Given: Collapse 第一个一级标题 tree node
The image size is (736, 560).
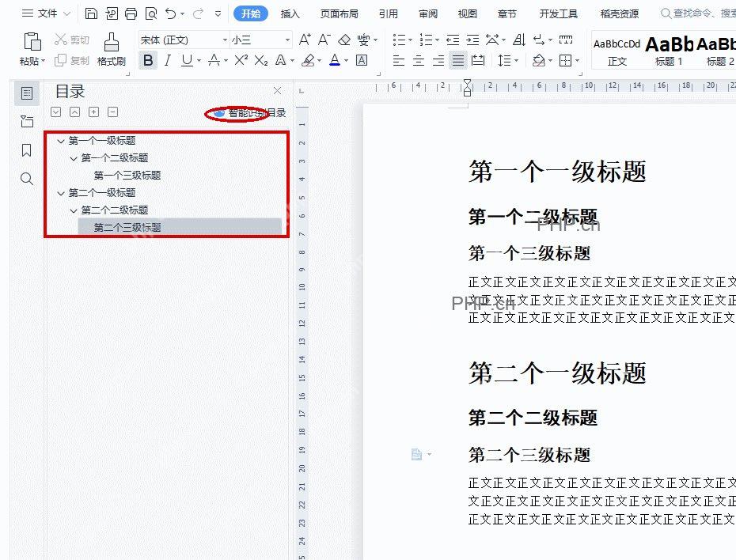Looking at the screenshot, I should click(61, 141).
